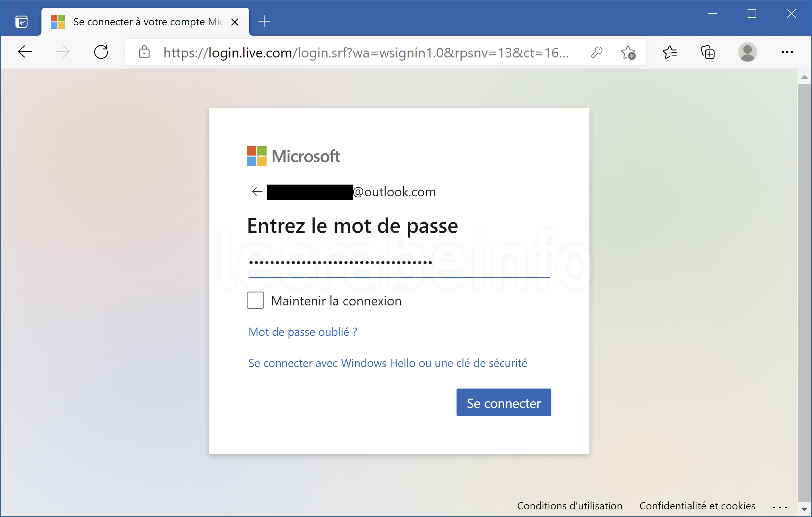Image resolution: width=812 pixels, height=517 pixels.
Task: Add this page to favorites
Action: pyautogui.click(x=628, y=52)
